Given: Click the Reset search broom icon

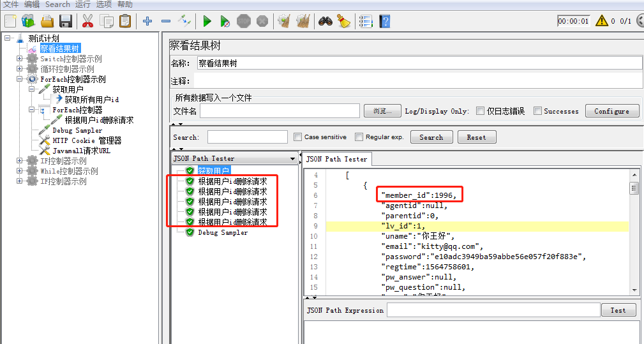Looking at the screenshot, I should (343, 21).
